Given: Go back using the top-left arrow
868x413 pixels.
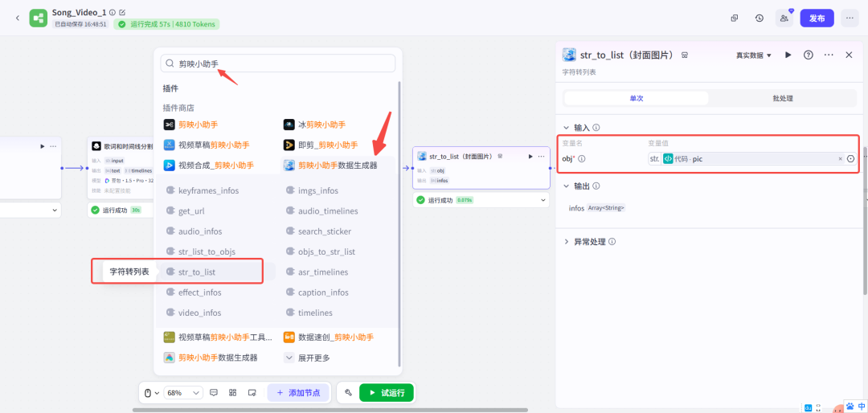Looking at the screenshot, I should [x=17, y=18].
